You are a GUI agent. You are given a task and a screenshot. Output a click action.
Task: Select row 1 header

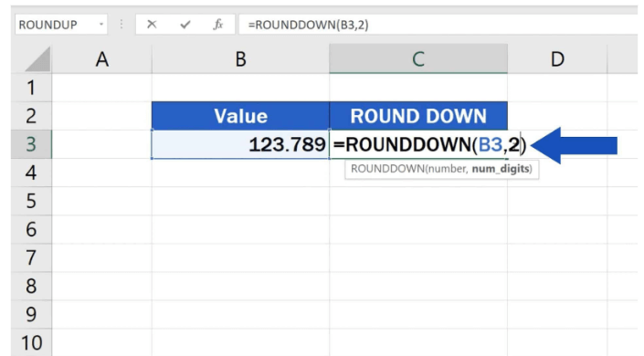(31, 88)
